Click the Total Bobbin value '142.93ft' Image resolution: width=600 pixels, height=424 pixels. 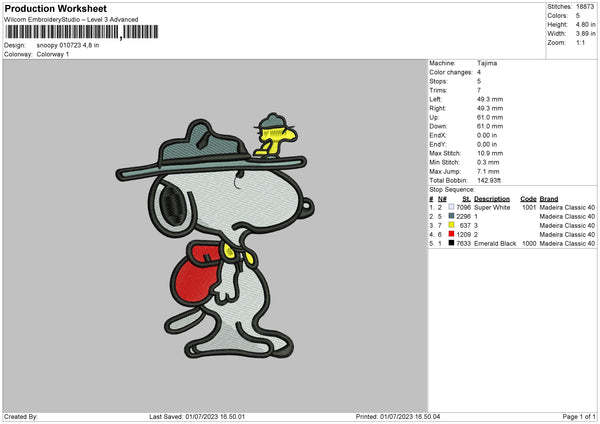[x=489, y=180]
